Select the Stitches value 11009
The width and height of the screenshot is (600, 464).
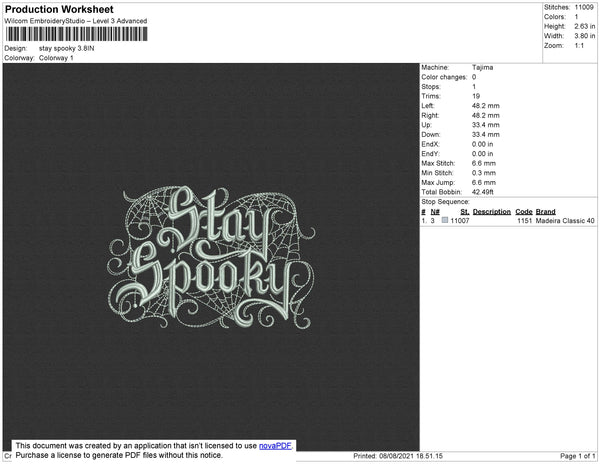point(584,7)
